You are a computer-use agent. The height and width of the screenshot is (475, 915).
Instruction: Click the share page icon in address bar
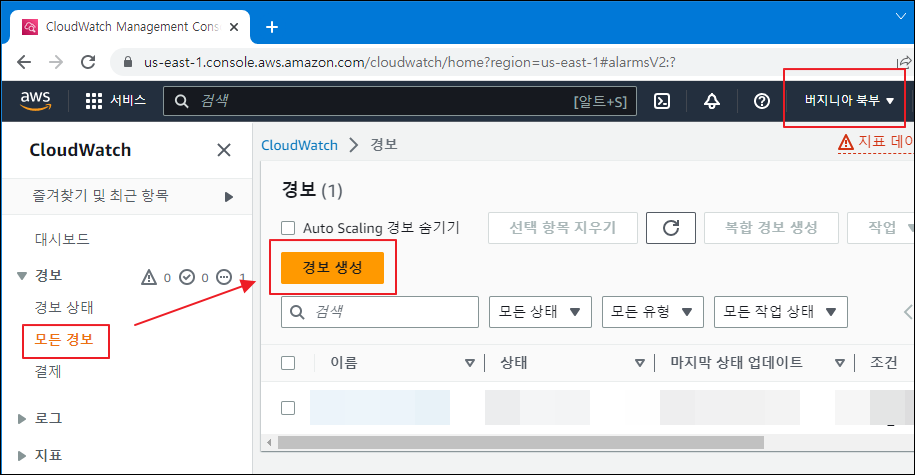(x=904, y=62)
